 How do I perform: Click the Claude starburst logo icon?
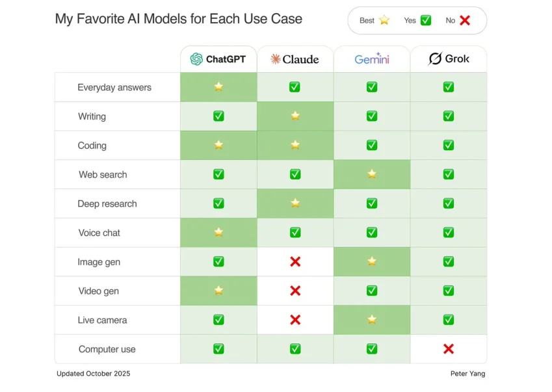click(x=276, y=59)
